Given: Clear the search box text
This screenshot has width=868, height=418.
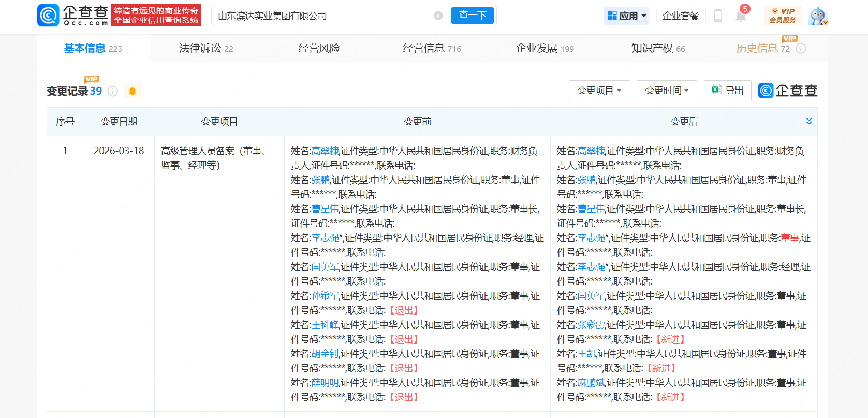Looking at the screenshot, I should coord(438,16).
